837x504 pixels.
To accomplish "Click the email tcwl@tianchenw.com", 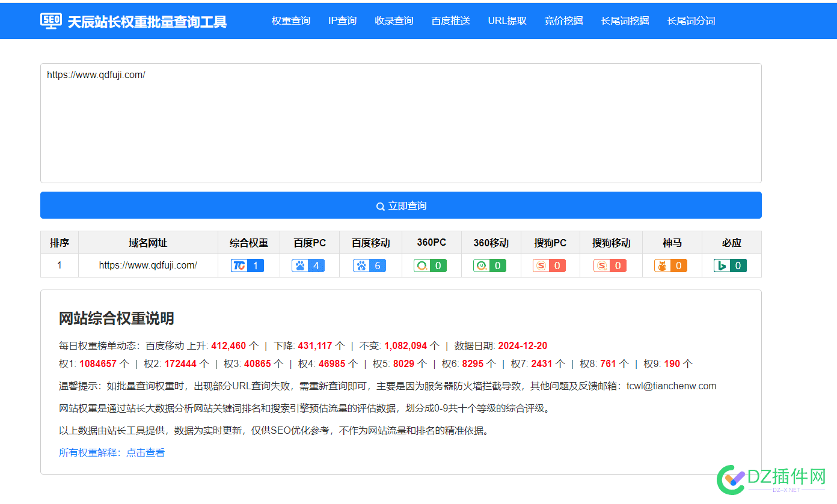I will 672,386.
